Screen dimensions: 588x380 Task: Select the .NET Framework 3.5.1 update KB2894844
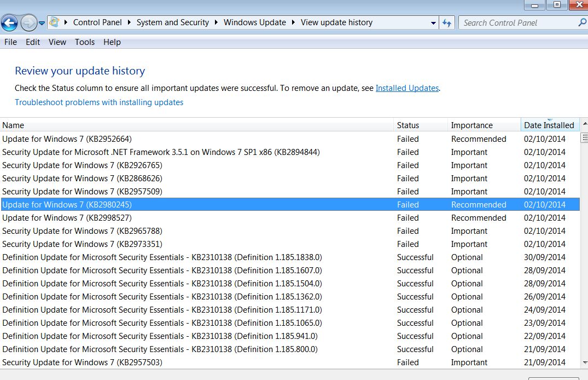[x=290, y=152]
